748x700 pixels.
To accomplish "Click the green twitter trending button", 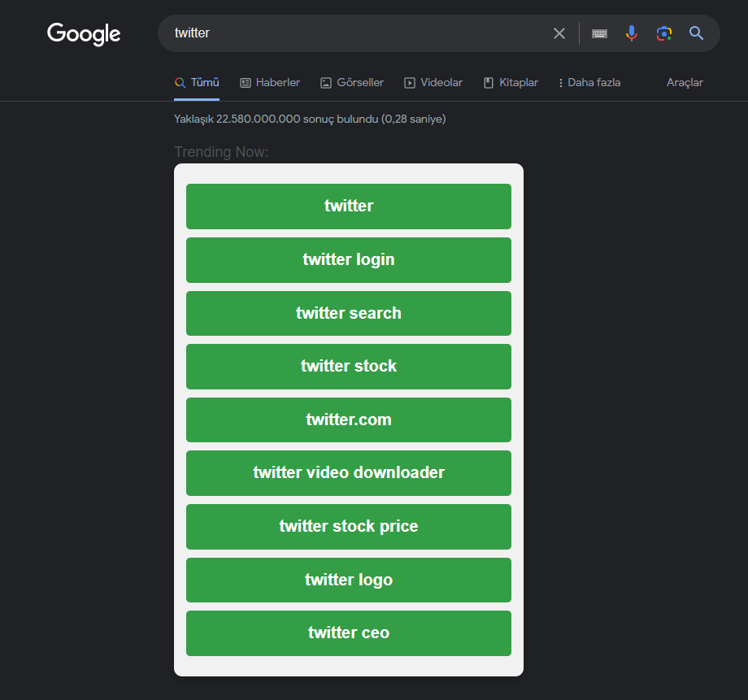I will [349, 207].
